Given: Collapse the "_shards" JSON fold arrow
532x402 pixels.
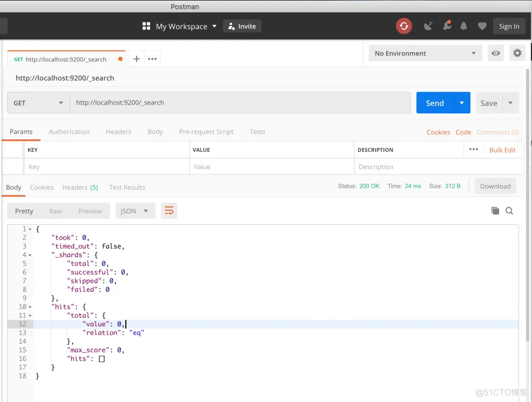Looking at the screenshot, I should point(30,255).
